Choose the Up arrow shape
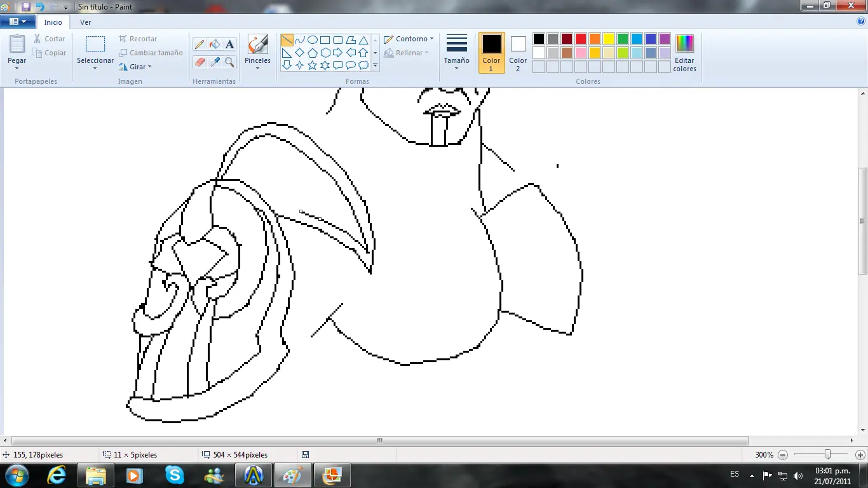Image resolution: width=868 pixels, height=488 pixels. pos(363,53)
